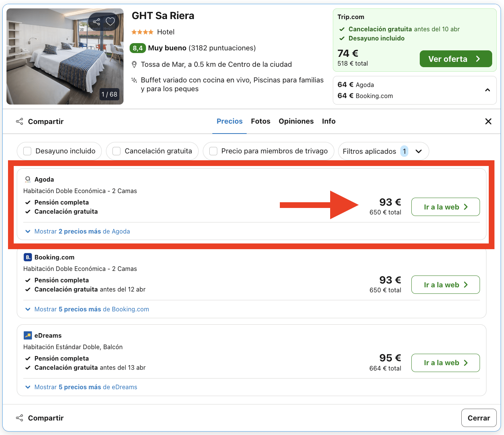Switch to the Precios tab
504x435 pixels.
click(230, 121)
